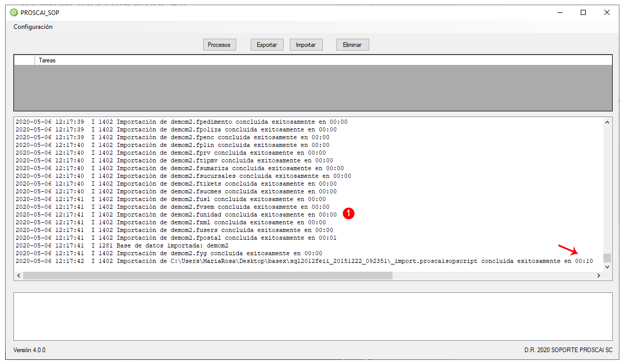Select the Tareas column header
Screen dimensions: 623x364
[x=323, y=60]
